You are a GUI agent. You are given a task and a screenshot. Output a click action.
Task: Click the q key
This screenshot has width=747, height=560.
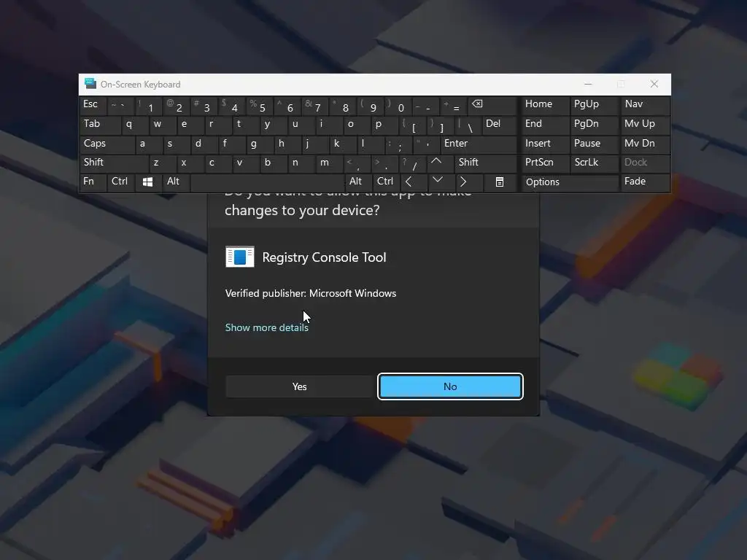point(135,124)
